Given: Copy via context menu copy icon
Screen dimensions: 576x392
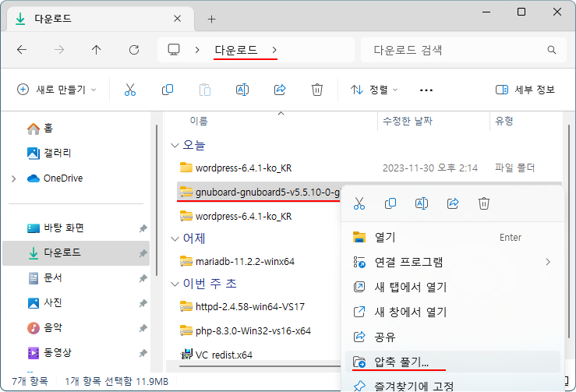Looking at the screenshot, I should (390, 203).
